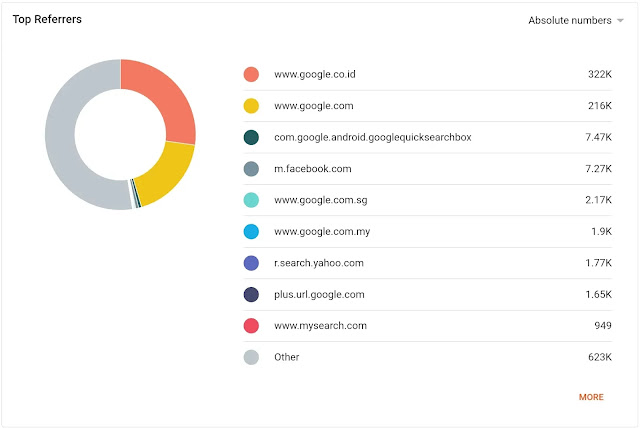
Task: Click the Top Referrers card title
Action: coord(47,19)
